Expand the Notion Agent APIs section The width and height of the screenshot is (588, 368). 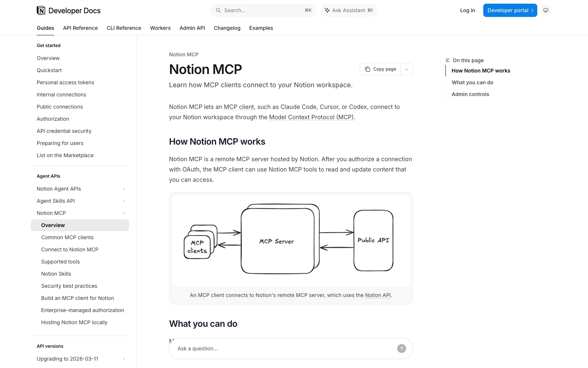[124, 189]
